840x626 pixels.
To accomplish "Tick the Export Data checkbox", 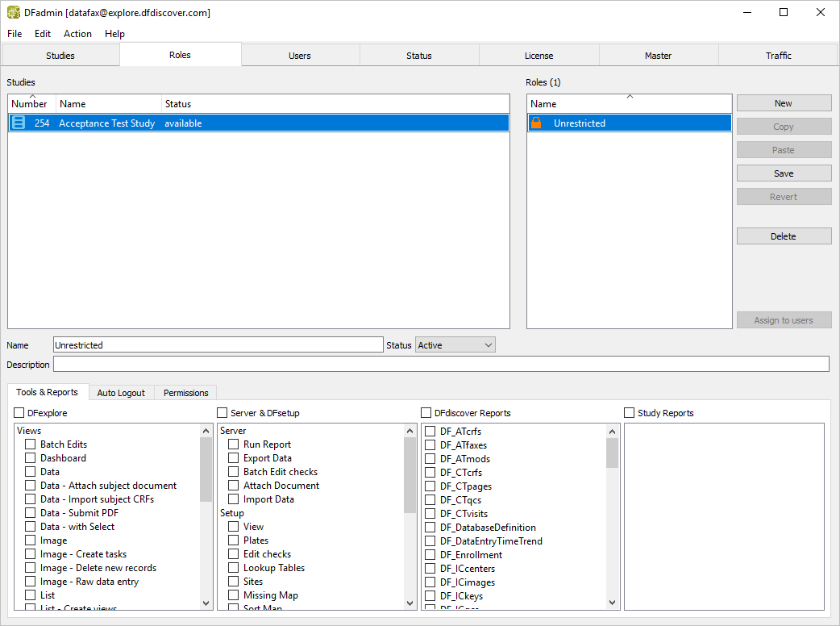I will [x=234, y=458].
